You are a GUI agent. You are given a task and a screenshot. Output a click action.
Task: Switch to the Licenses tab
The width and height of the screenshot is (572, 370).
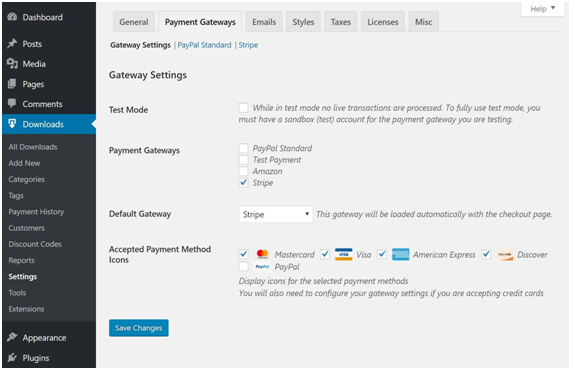tap(383, 22)
